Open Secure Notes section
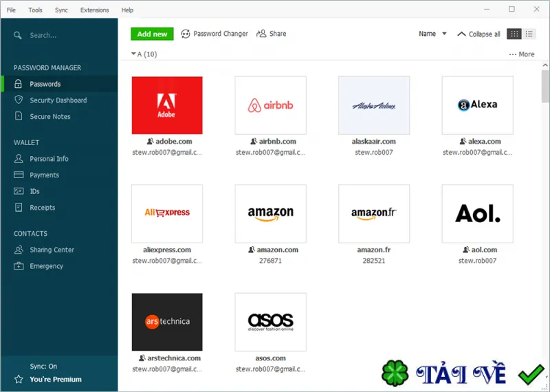The width and height of the screenshot is (550, 392). (x=50, y=116)
